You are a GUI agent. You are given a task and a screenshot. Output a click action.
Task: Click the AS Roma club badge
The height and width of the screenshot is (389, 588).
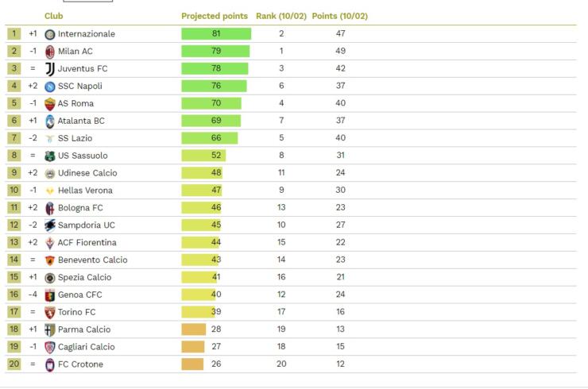(50, 103)
